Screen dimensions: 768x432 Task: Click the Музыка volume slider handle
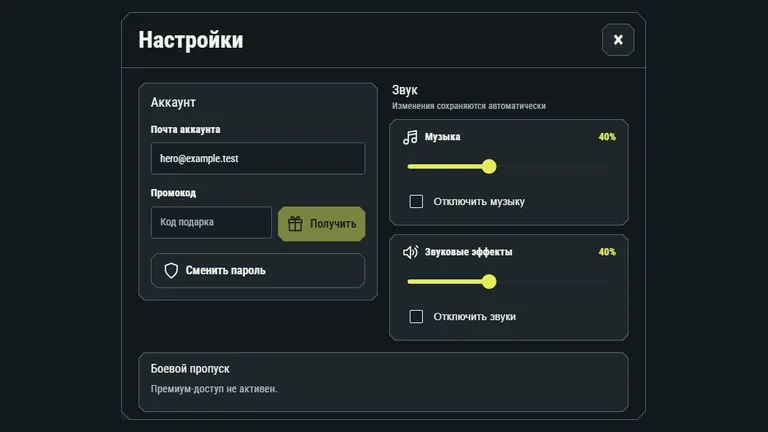[x=489, y=167]
